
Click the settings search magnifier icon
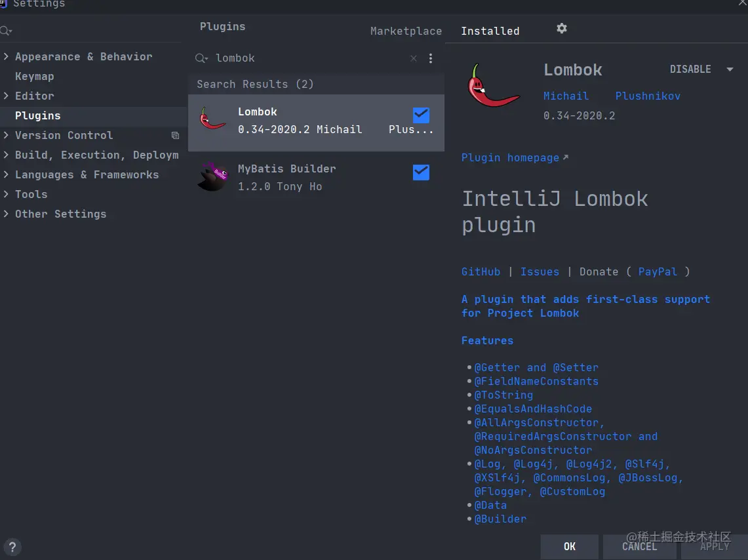(6, 31)
